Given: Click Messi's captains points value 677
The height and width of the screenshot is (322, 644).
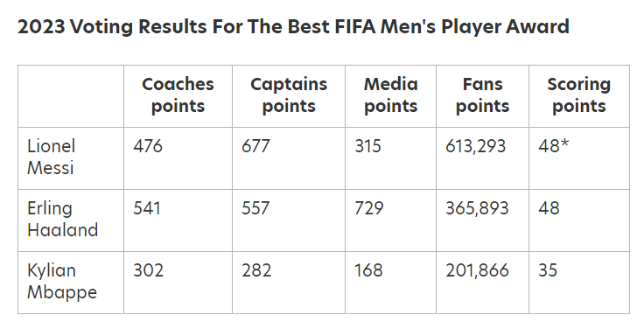Looking at the screenshot, I should (255, 146).
